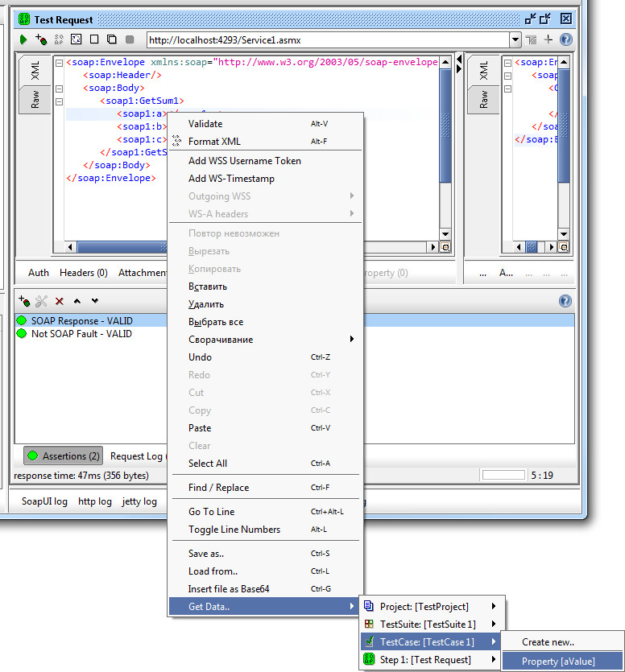
Task: Open assertions help question icon
Action: [x=565, y=301]
